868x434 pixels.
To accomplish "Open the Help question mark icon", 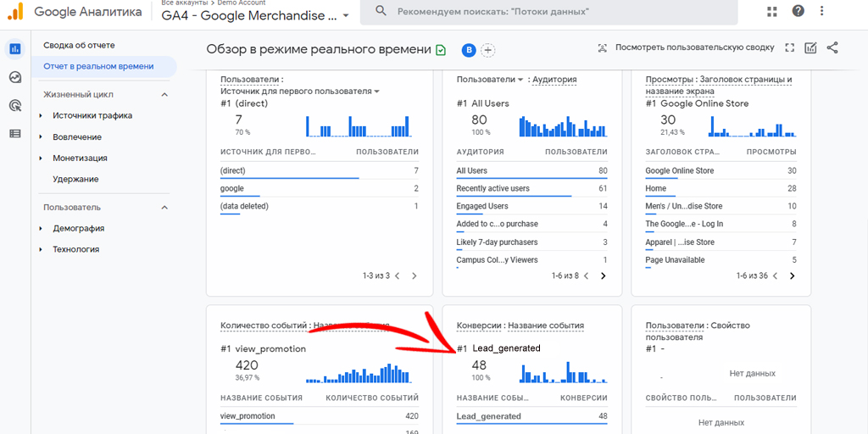I will 798,11.
